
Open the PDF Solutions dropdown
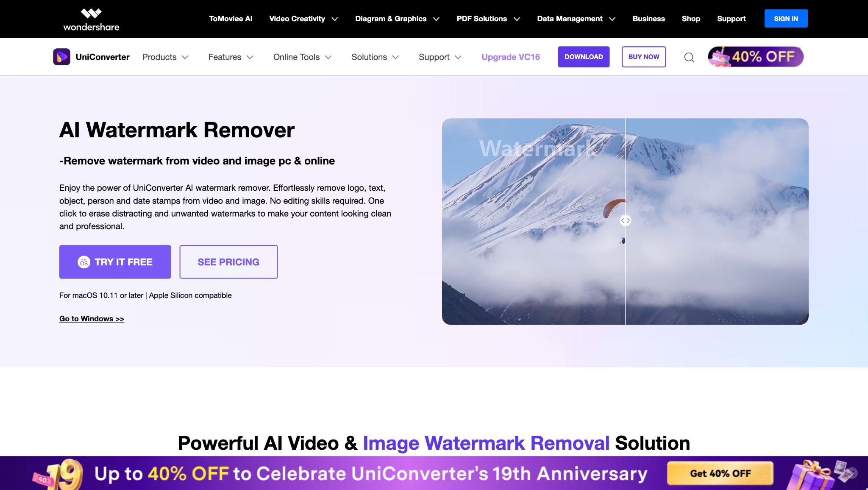488,19
